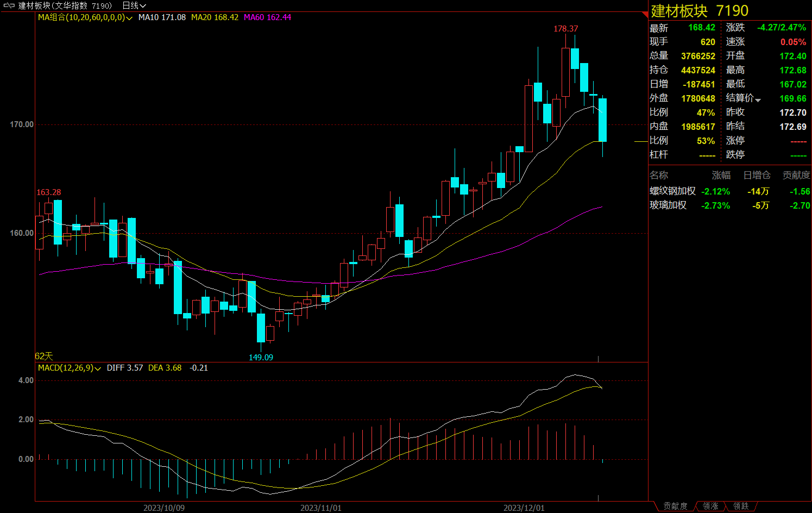
Task: Click the 玻璃加权 贡献度 -2.70 cell
Action: [800, 205]
